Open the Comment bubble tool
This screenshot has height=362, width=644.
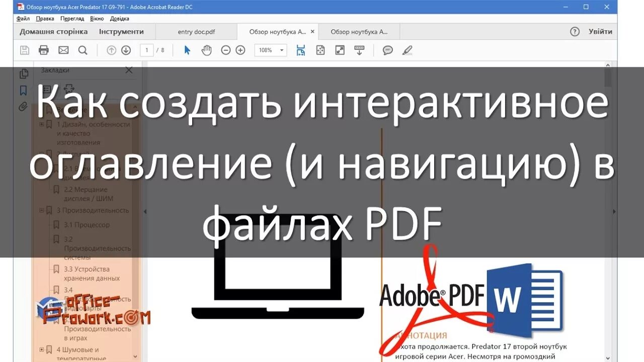(387, 50)
